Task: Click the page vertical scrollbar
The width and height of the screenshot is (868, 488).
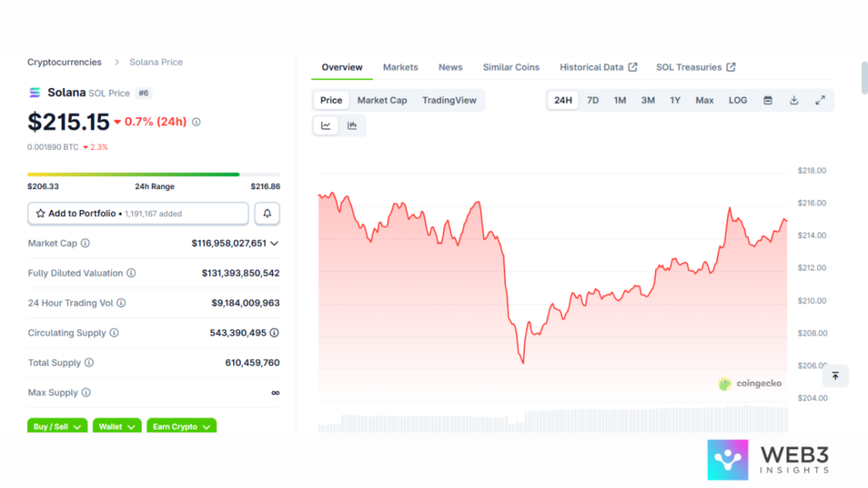Action: click(864, 78)
